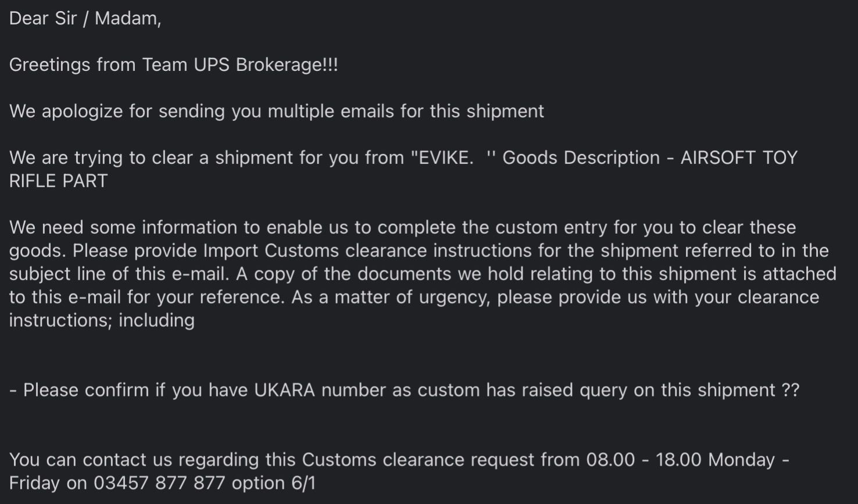Click the "Goods Description" label text

581,158
